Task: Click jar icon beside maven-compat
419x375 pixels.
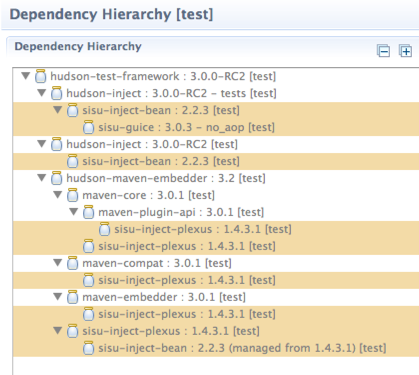Action: [72, 263]
